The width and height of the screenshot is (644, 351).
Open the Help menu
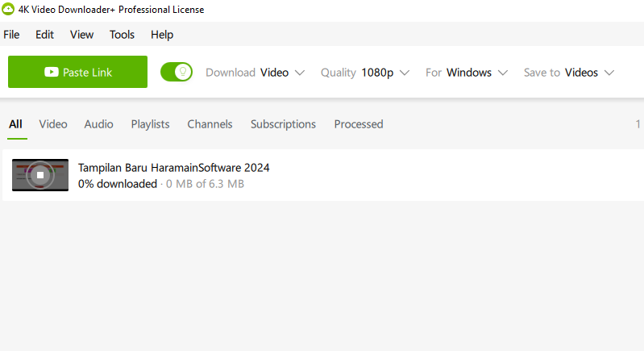pos(162,35)
